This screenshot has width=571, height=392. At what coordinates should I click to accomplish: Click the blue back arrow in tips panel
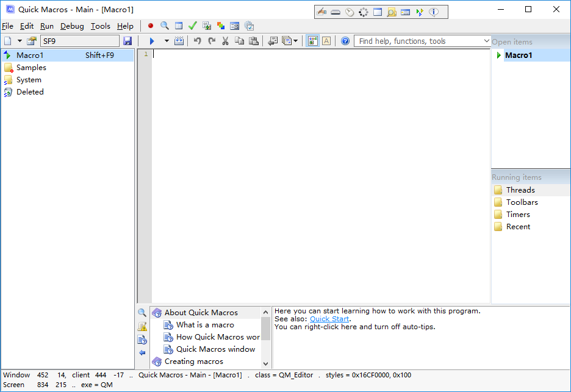[142, 352]
